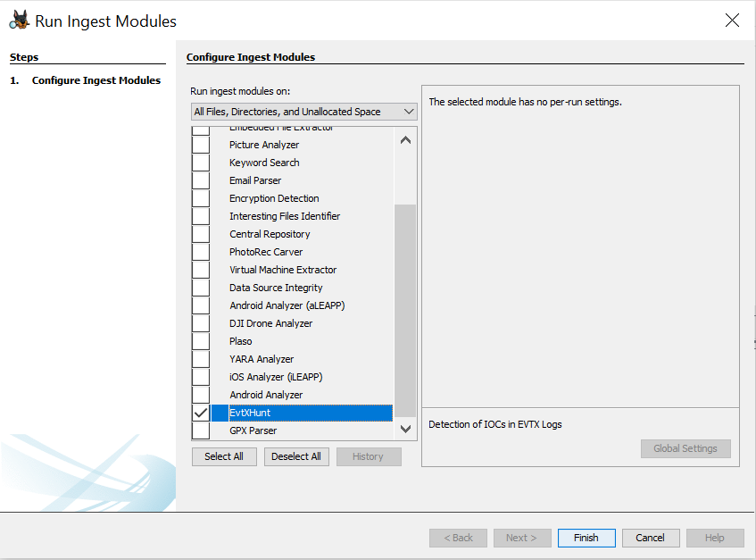Click the Help button
756x560 pixels.
click(715, 538)
